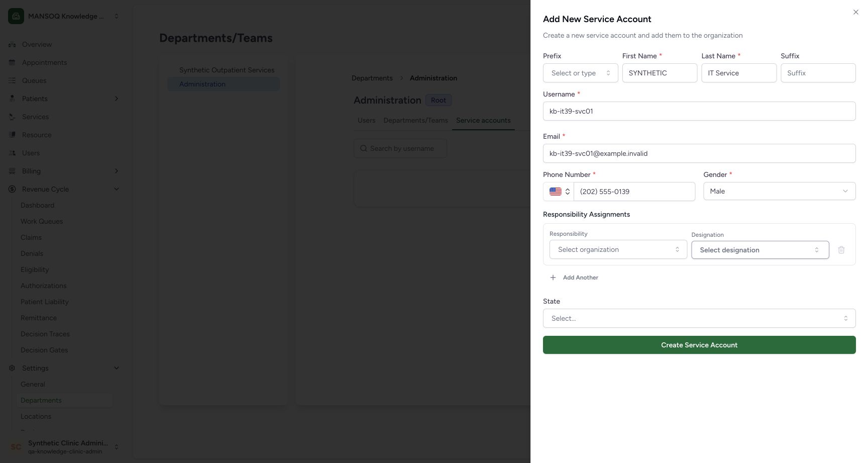Select the Service accounts tab
Screen dimensions: 868x463
click(x=483, y=120)
